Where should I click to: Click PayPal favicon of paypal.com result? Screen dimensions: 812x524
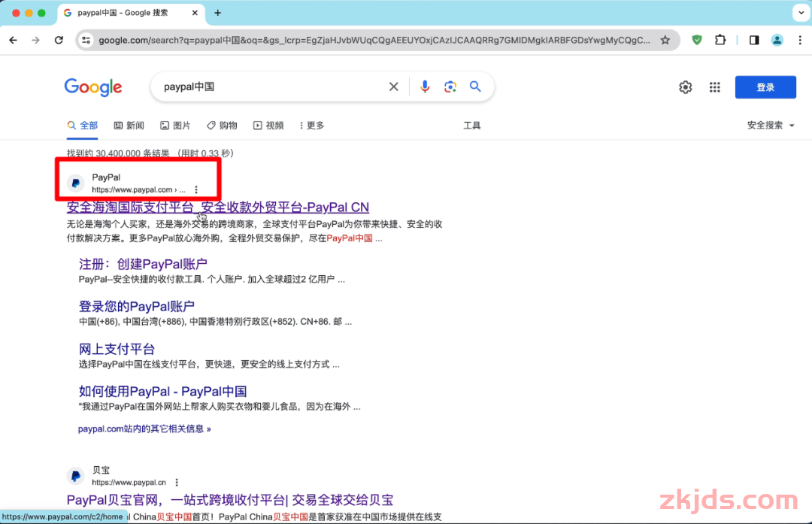coord(76,183)
